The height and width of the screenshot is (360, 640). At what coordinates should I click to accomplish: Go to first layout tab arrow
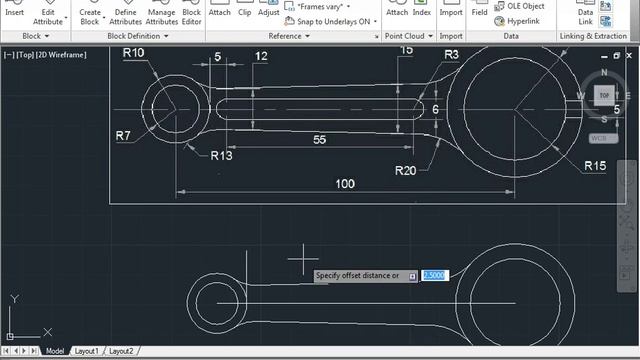pyautogui.click(x=6, y=351)
